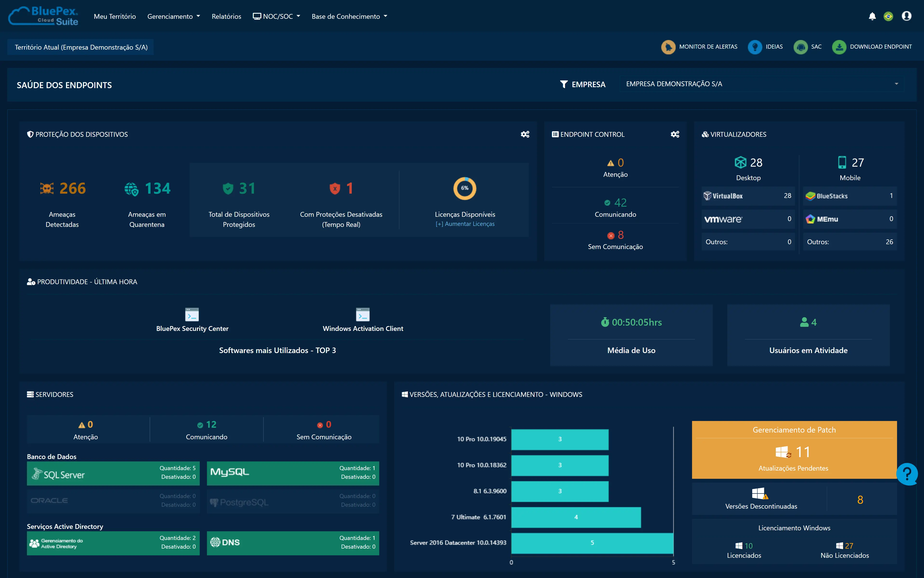Click the BluePex Security Center app icon
This screenshot has height=578, width=924.
click(192, 314)
